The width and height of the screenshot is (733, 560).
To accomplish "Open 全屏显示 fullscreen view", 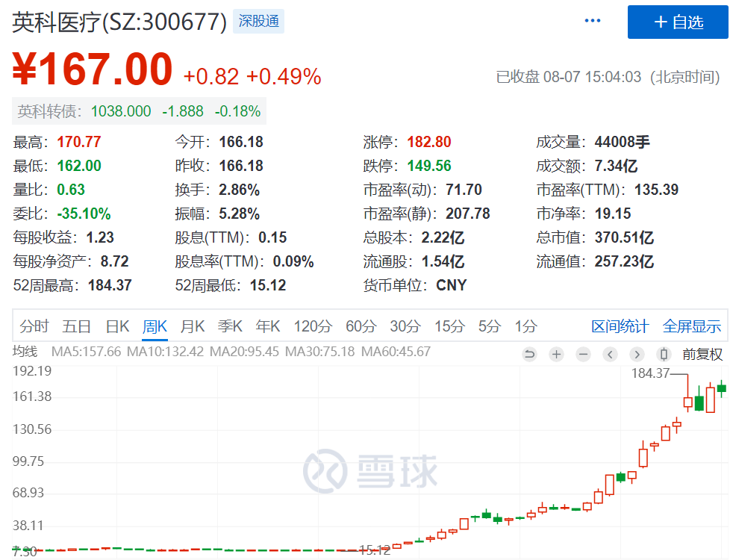I will coord(692,326).
